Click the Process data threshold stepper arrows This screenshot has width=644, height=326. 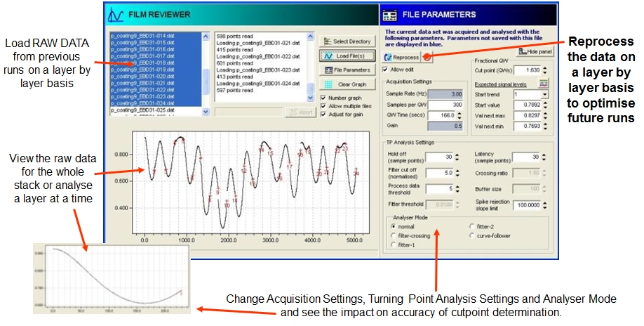click(457, 189)
